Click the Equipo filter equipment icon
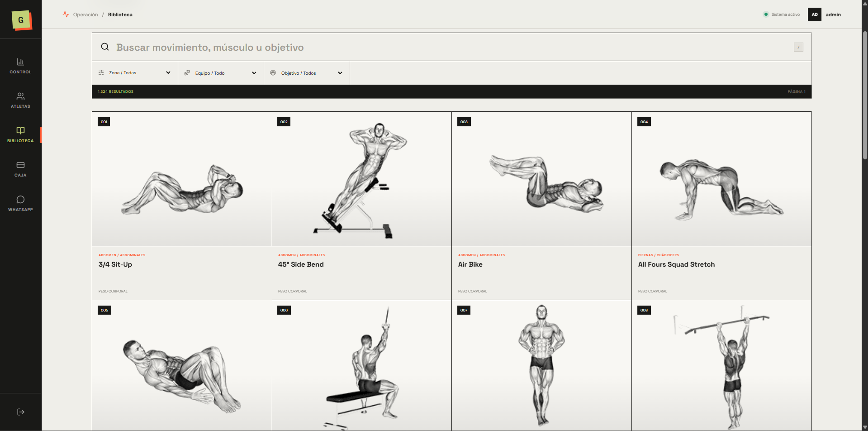This screenshot has height=431, width=868. 187,73
